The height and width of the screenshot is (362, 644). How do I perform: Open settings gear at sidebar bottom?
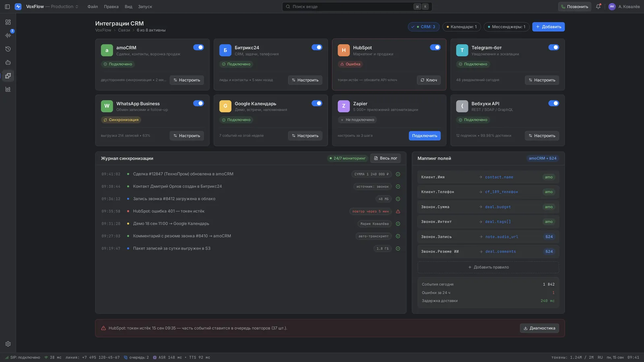click(8, 344)
